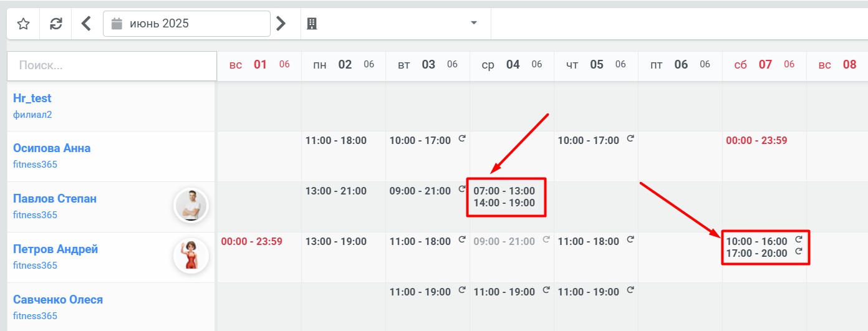
Task: Open Савченко Олеся employee link
Action: 58,300
